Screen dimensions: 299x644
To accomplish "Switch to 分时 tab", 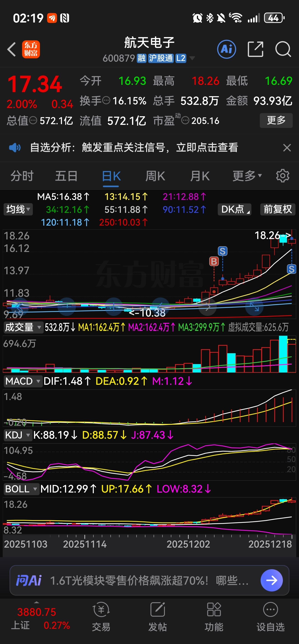I will coord(22,176).
